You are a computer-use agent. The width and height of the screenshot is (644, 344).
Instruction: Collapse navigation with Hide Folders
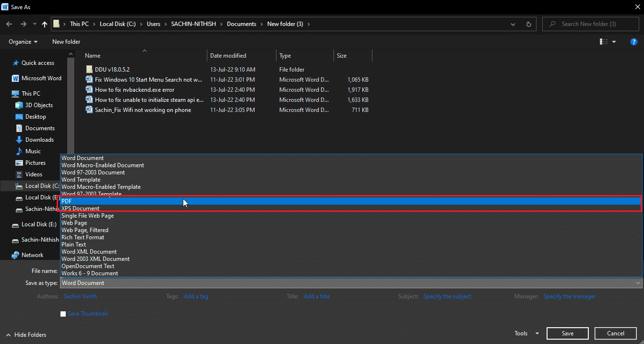(26, 335)
